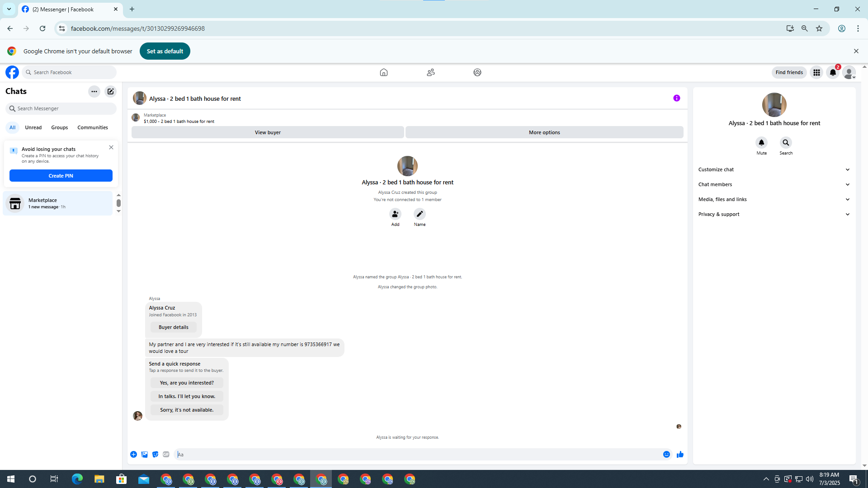Expand Media, files and links section
868x488 pixels.
pyautogui.click(x=774, y=199)
